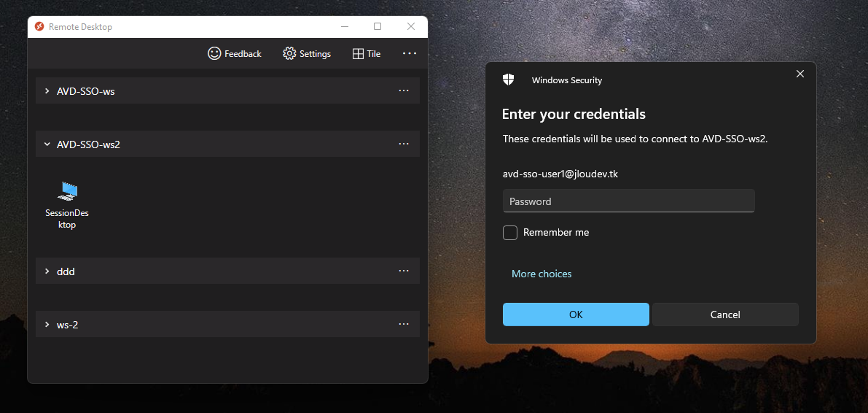
Task: Click the avd-sso-user1@jloudev.tk username text
Action: [560, 174]
